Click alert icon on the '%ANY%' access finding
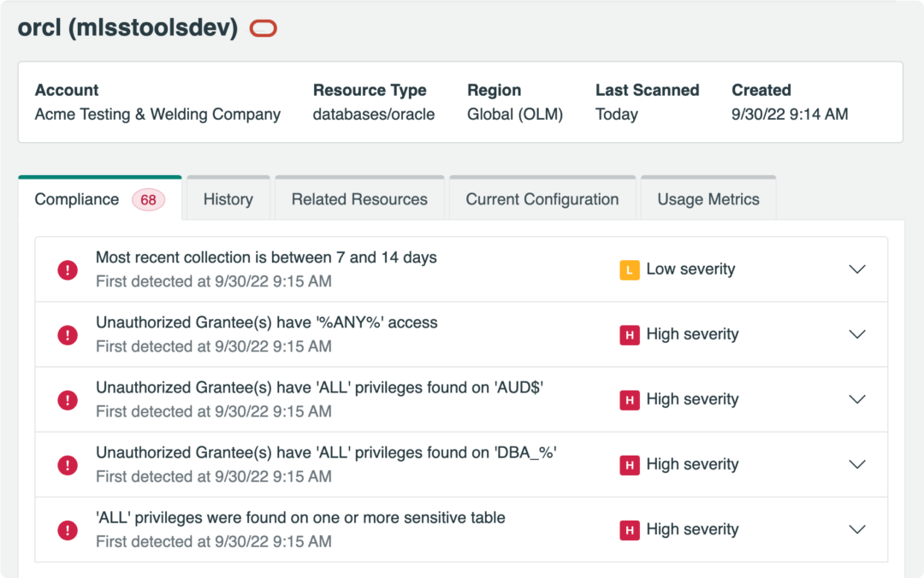The width and height of the screenshot is (924, 578). [x=68, y=334]
